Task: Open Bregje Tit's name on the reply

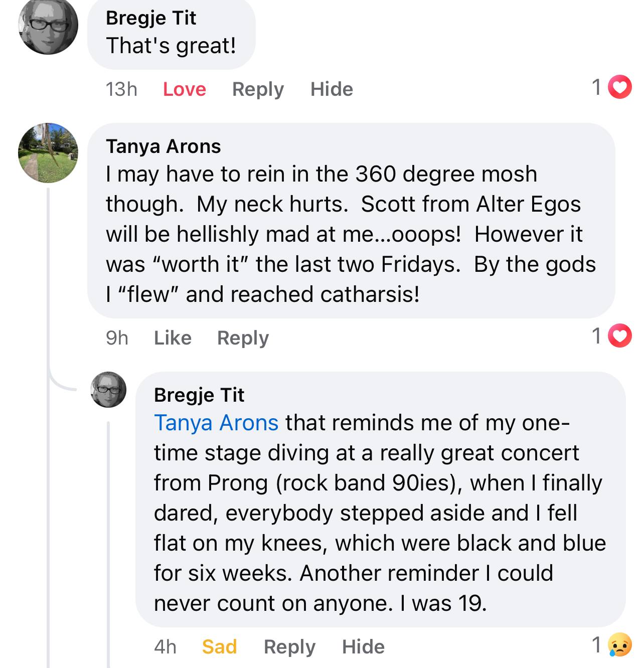Action: coord(199,395)
